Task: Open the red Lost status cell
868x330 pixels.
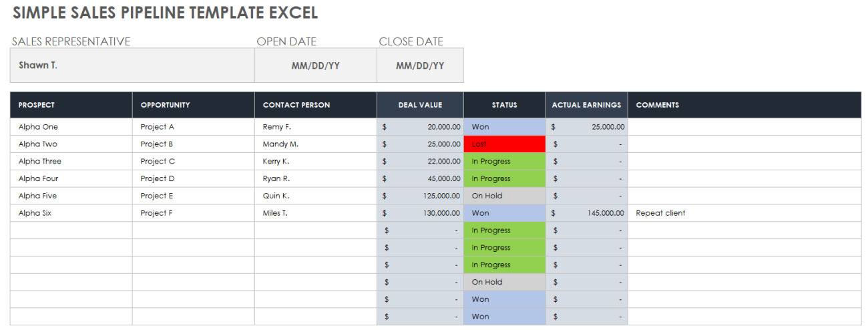Action: click(504, 144)
